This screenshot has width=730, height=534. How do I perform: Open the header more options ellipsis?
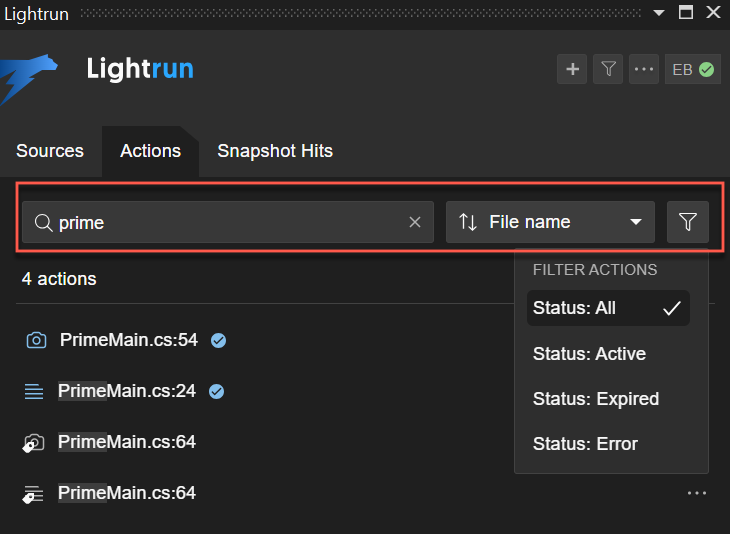(644, 69)
